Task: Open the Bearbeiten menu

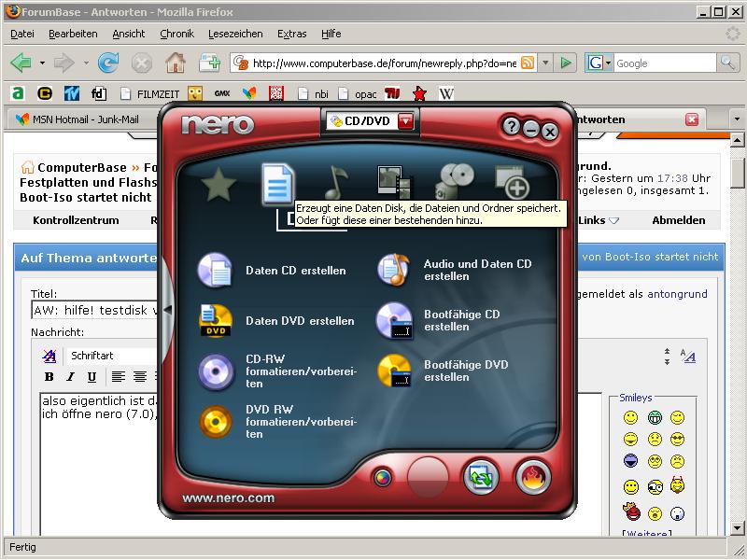Action: (73, 34)
